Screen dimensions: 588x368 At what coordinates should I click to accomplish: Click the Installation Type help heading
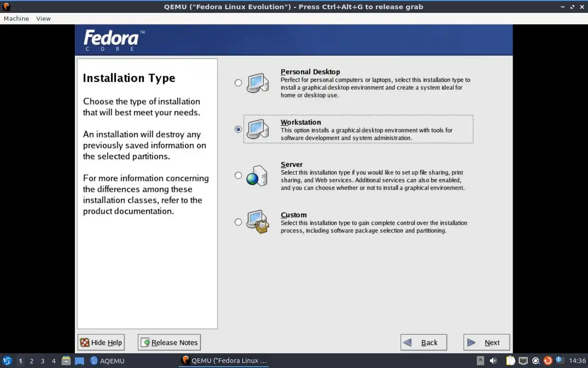point(129,78)
